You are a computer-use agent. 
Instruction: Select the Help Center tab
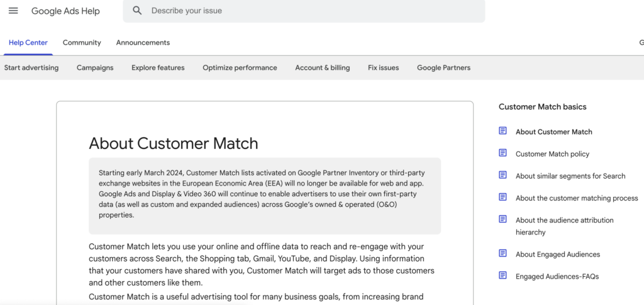pyautogui.click(x=28, y=43)
